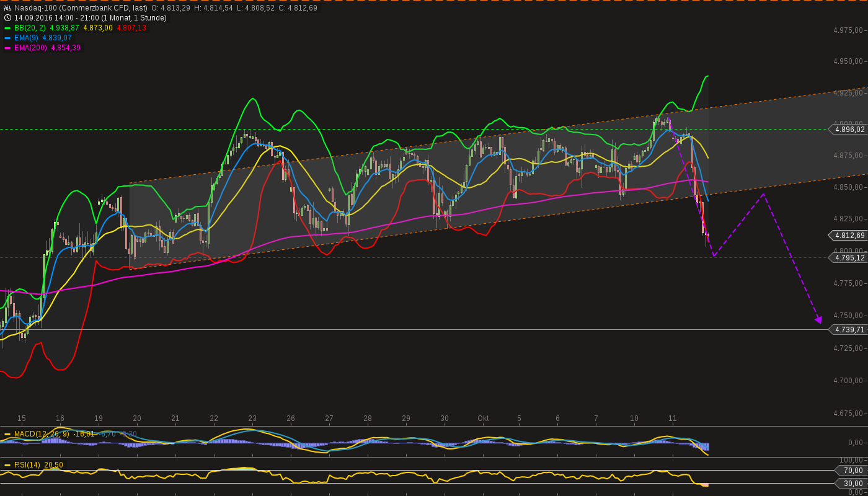
Task: Click the open price O: 4.813,29
Action: (x=171, y=8)
